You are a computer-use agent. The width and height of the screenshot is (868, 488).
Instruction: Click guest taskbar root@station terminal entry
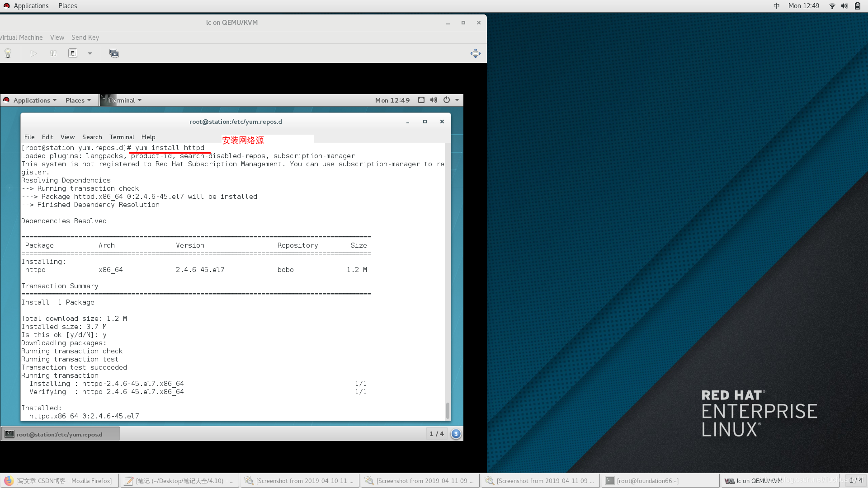point(61,434)
